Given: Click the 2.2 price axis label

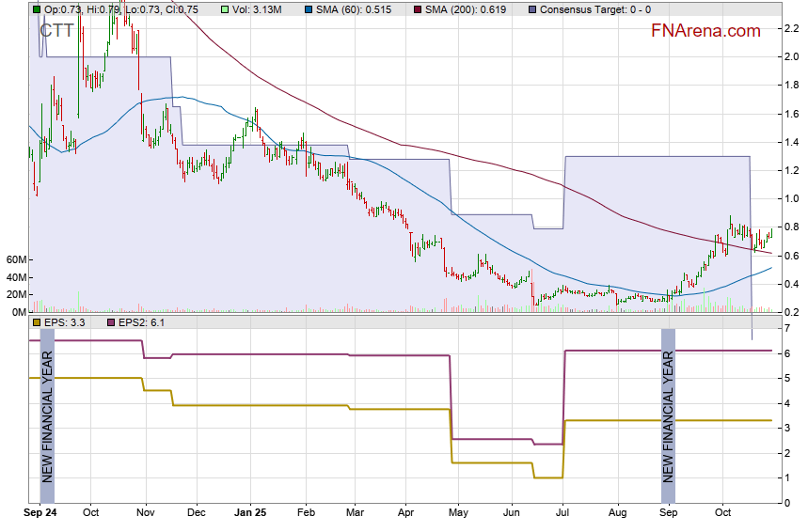Looking at the screenshot, I should [792, 28].
